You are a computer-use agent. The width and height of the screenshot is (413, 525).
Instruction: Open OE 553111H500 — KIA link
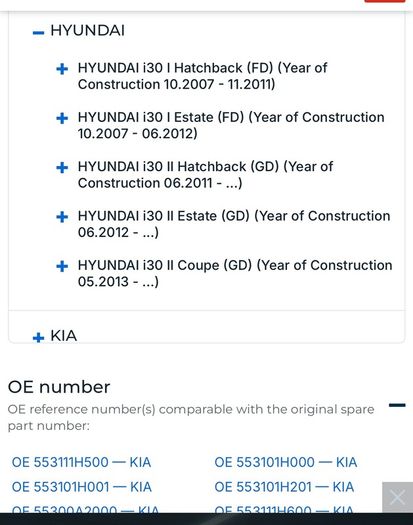pyautogui.click(x=81, y=462)
